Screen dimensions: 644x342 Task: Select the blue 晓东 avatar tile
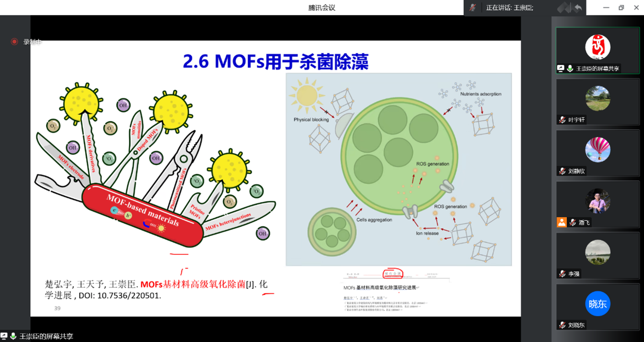tap(597, 303)
